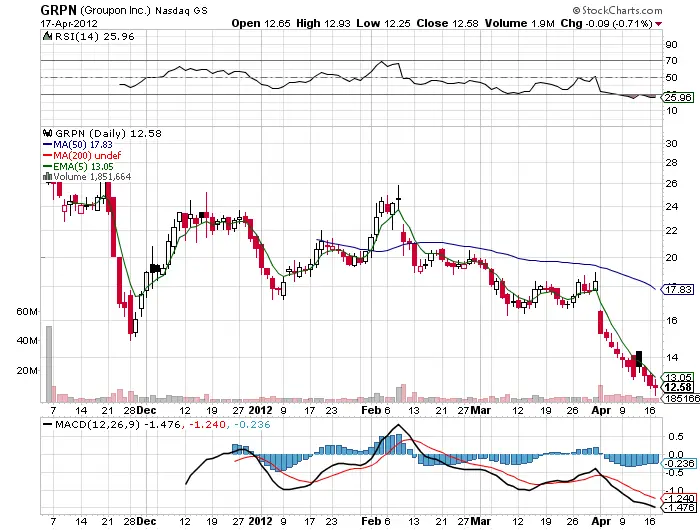Click the 20M volume axis label
700x530 pixels.
click(x=27, y=371)
